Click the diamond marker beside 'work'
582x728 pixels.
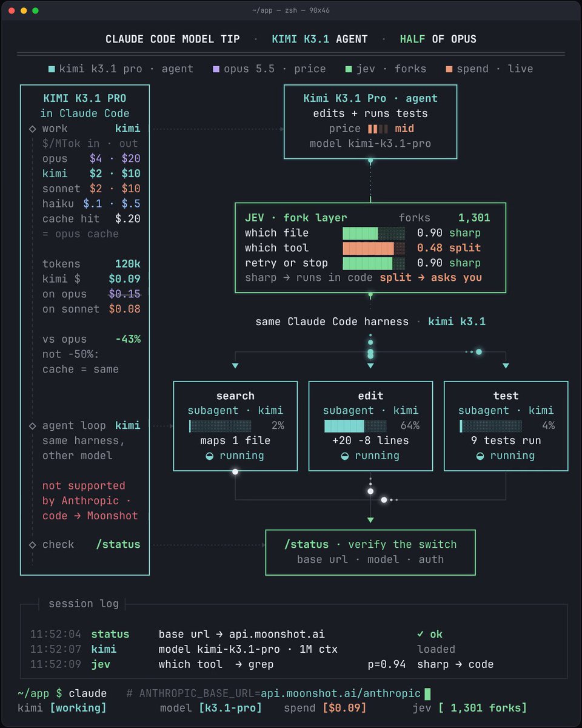click(x=32, y=129)
